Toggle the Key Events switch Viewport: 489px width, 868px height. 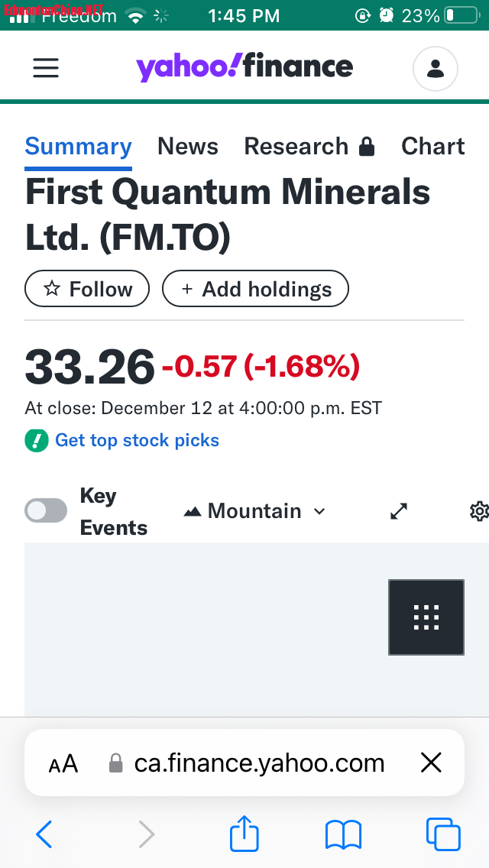coord(46,510)
